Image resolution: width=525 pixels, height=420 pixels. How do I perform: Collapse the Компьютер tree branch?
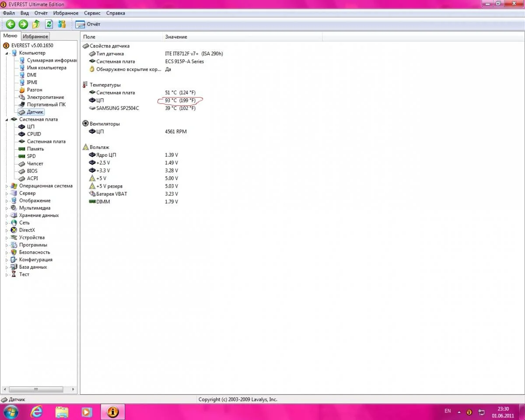click(x=7, y=53)
